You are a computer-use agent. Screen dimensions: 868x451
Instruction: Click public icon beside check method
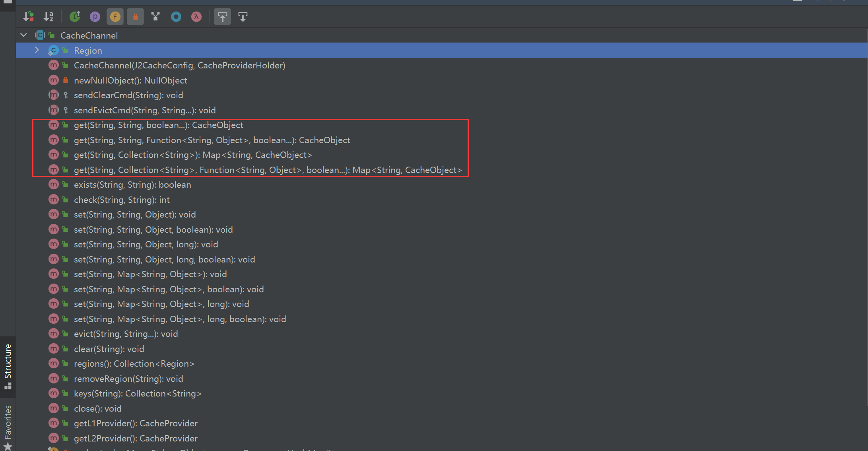pos(66,200)
